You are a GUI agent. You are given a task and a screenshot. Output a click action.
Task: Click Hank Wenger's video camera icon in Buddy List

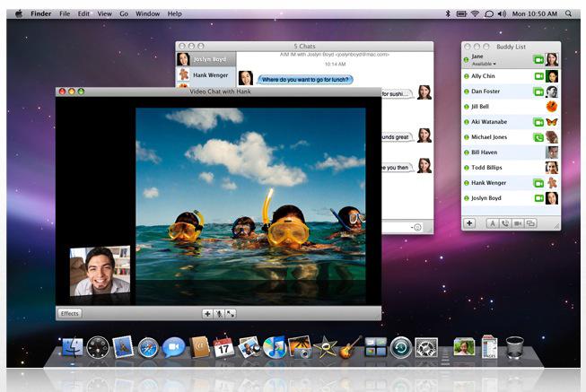(538, 183)
